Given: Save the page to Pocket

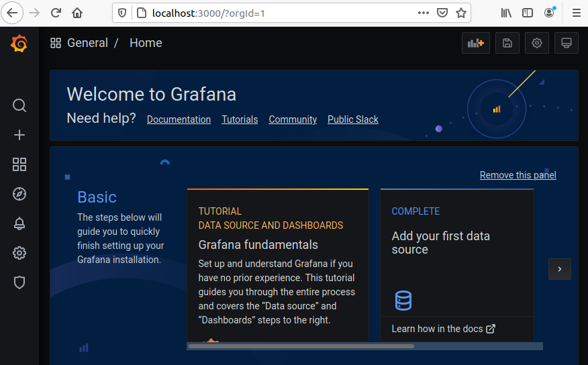Looking at the screenshot, I should point(442,13).
